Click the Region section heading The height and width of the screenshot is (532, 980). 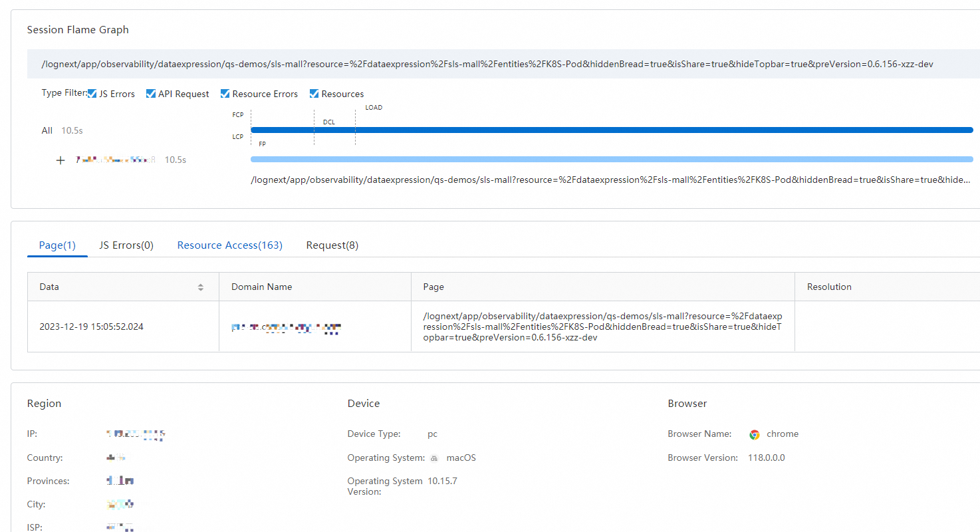pos(44,404)
